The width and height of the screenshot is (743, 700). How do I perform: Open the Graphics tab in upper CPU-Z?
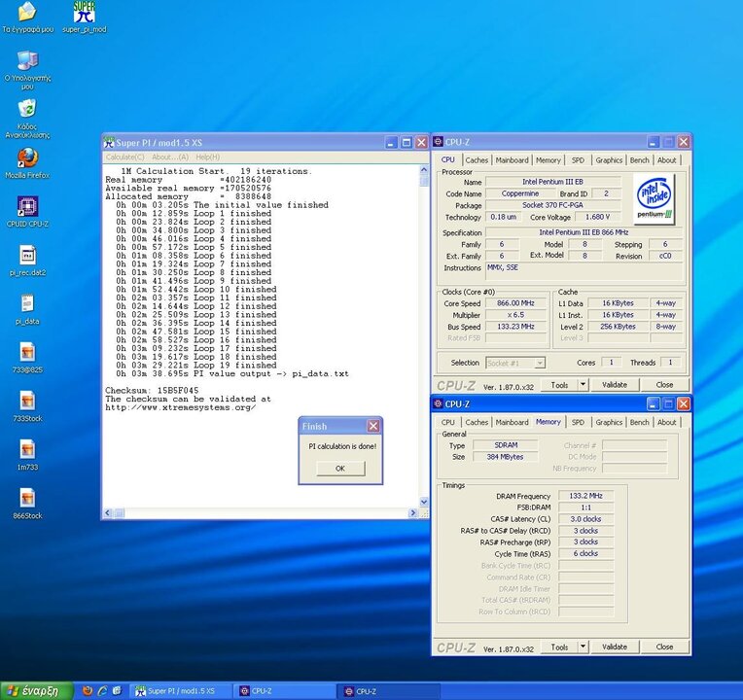coord(609,160)
